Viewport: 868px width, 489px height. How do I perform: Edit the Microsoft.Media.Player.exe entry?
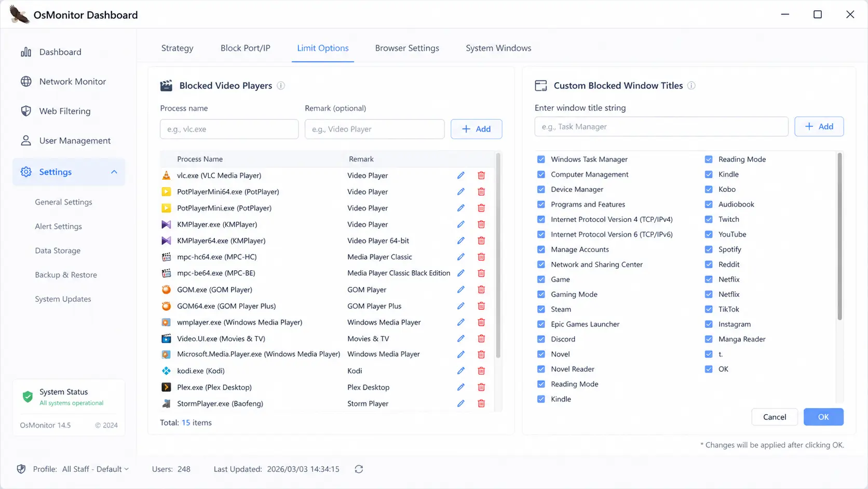(x=460, y=354)
